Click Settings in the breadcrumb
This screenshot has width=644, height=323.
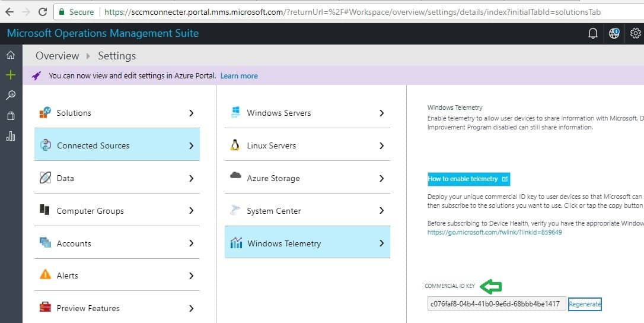coord(117,56)
